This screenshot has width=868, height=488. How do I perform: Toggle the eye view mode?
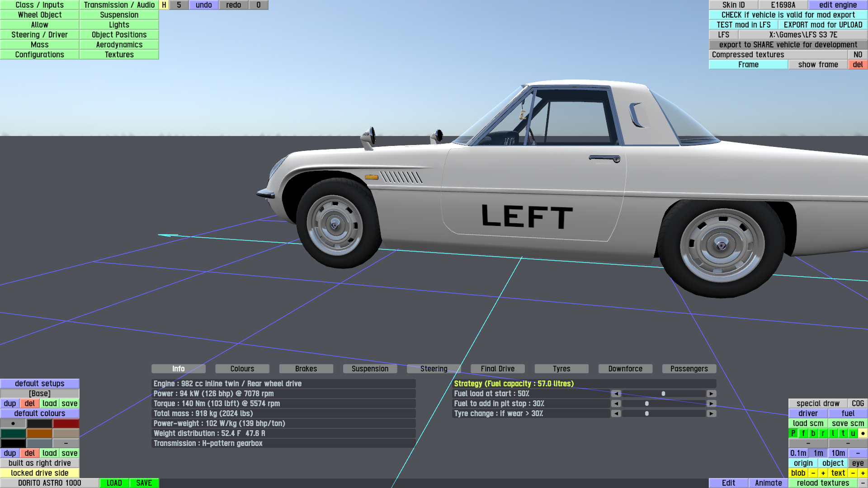click(858, 463)
